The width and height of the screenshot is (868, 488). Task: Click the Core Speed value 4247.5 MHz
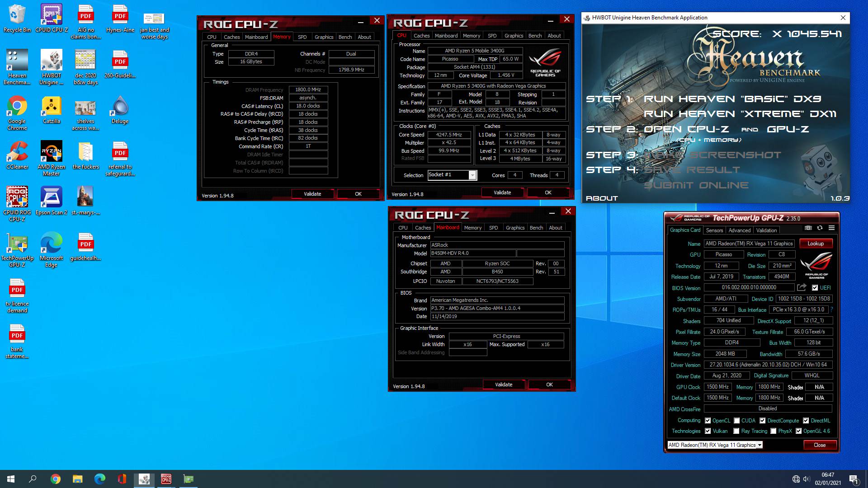449,135
